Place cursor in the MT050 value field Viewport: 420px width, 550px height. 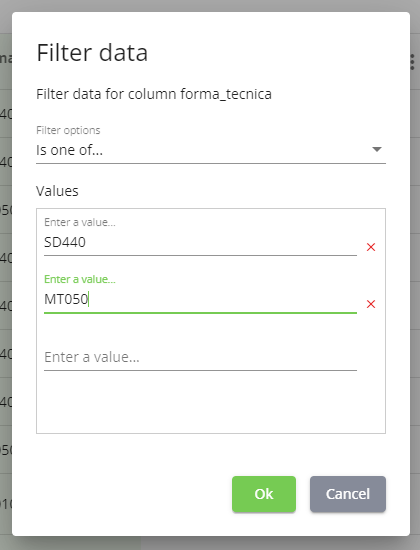click(200, 300)
